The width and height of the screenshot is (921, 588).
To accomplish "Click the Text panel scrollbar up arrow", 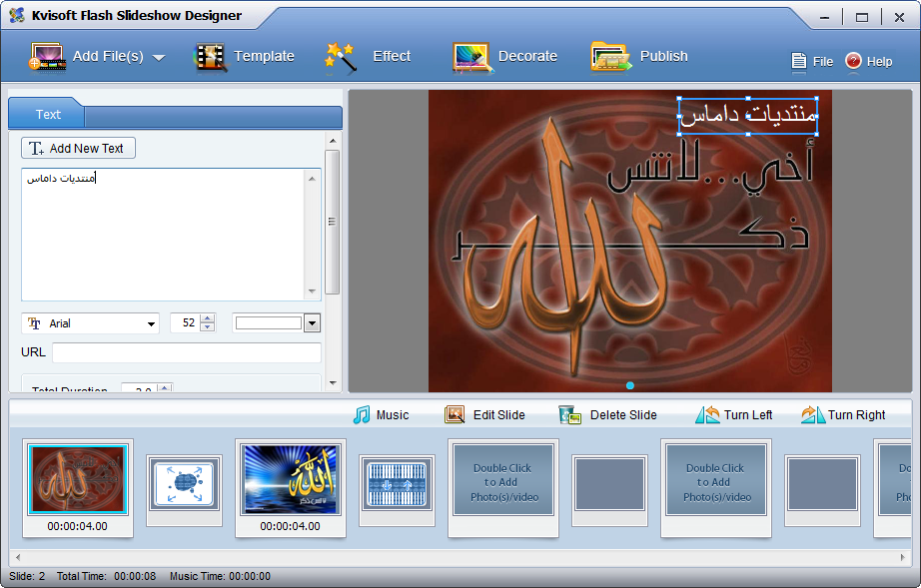I will click(333, 141).
